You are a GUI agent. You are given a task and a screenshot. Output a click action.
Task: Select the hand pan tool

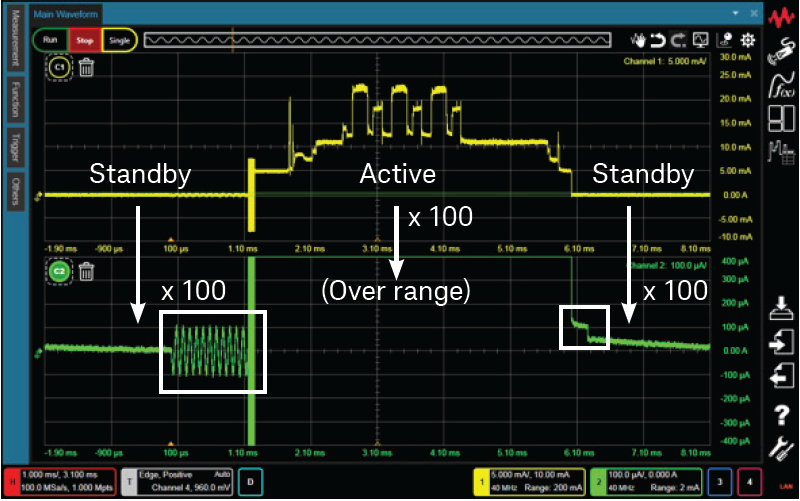tap(638, 41)
